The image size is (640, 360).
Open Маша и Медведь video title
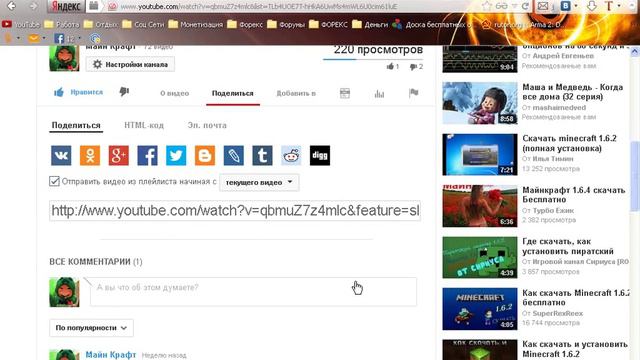coord(573,92)
